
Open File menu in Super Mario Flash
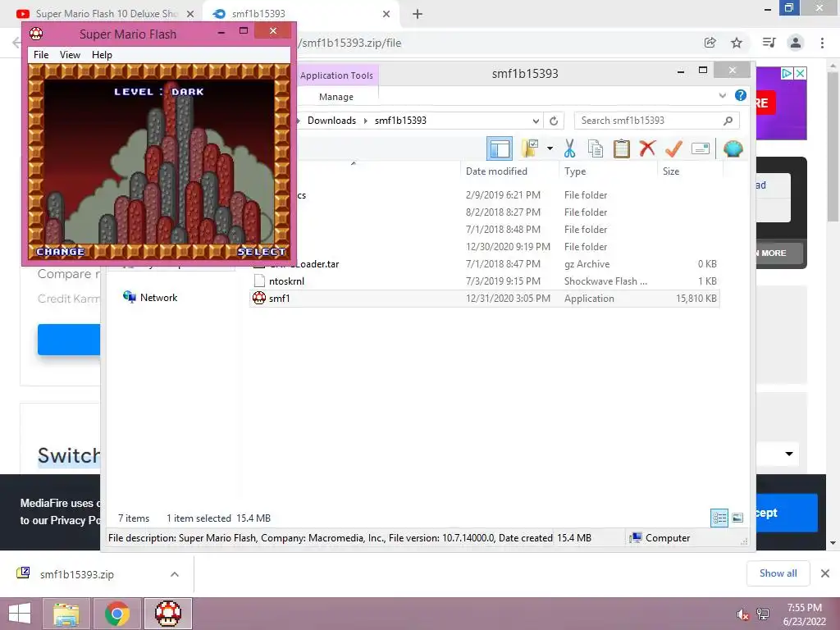click(x=41, y=55)
